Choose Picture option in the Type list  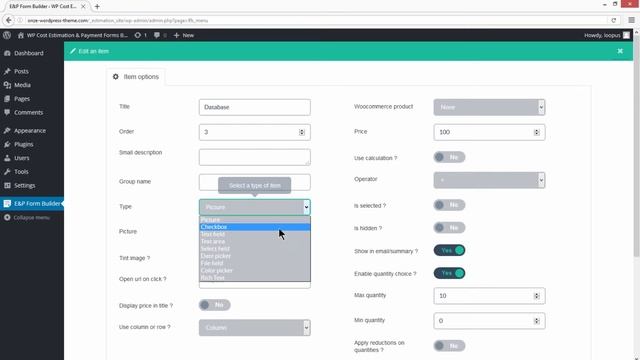255,220
